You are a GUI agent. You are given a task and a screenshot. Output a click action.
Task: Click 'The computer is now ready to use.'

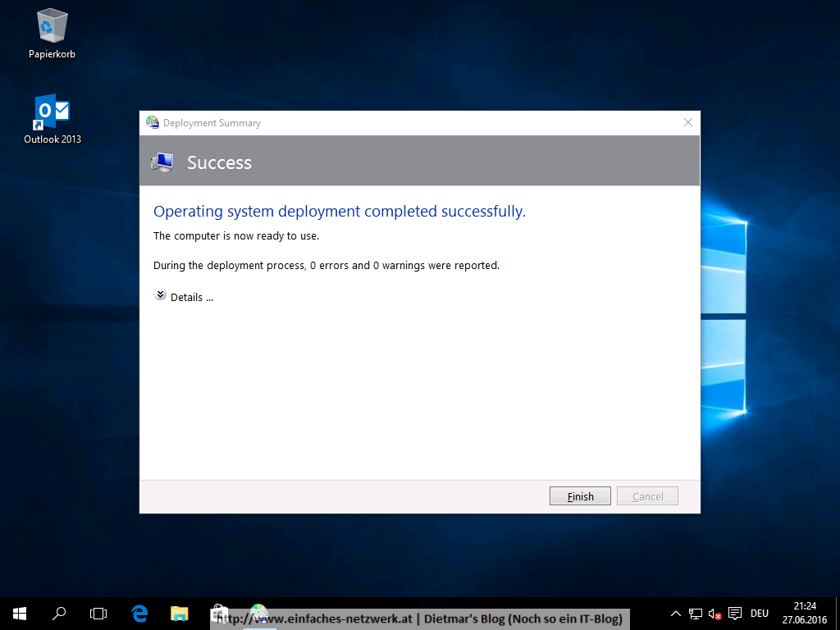[236, 235]
